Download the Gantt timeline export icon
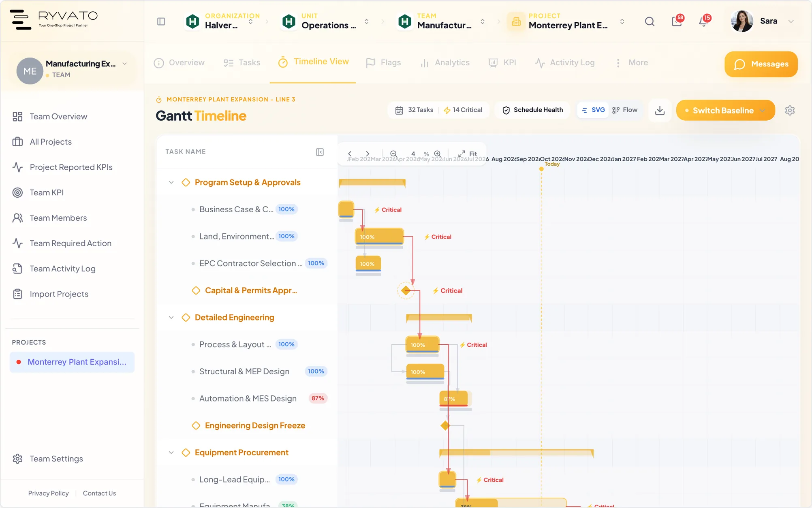Image resolution: width=812 pixels, height=508 pixels. click(x=660, y=110)
